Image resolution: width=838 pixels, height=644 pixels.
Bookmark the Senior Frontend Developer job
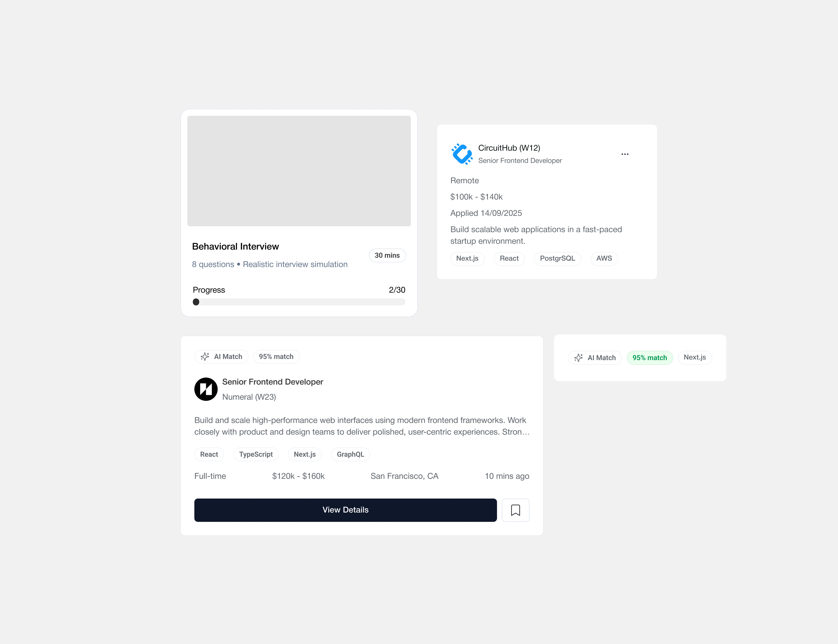pyautogui.click(x=516, y=510)
